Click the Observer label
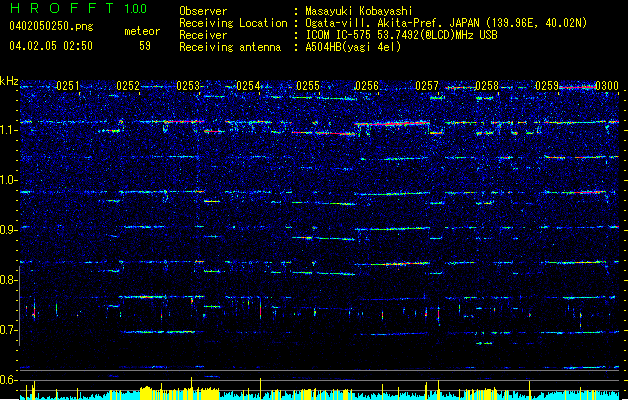The width and height of the screenshot is (629, 400). click(203, 11)
